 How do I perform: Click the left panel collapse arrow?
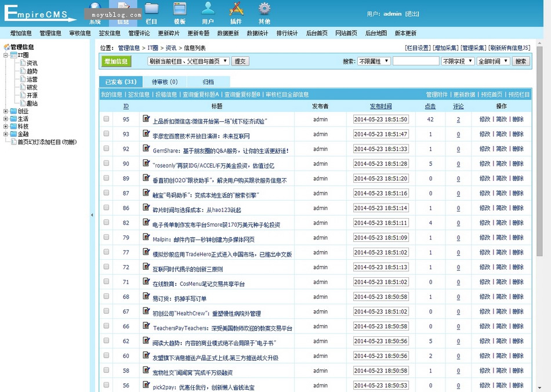[x=92, y=215]
